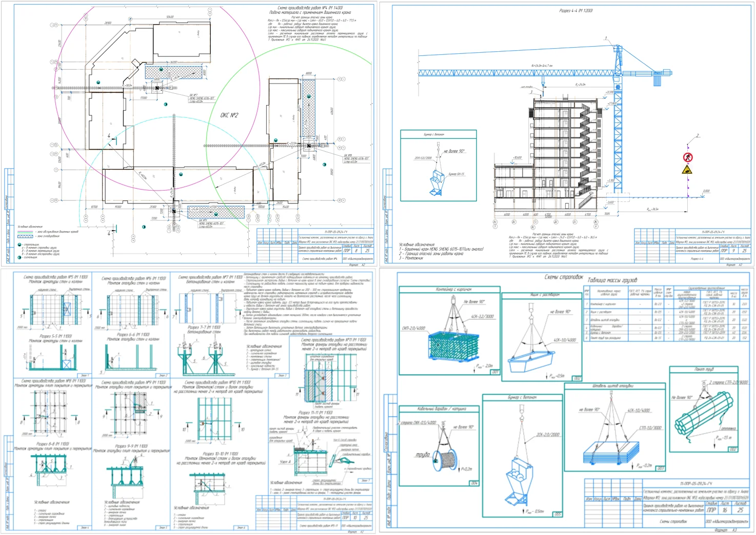Select the ОКС №2 label on plan
Screen dimensions: 756x535
tap(229, 115)
